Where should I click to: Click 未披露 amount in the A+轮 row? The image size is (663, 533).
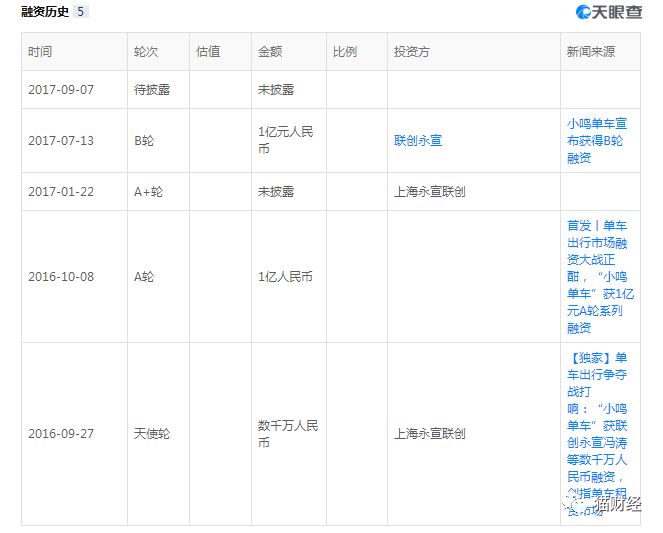276,191
